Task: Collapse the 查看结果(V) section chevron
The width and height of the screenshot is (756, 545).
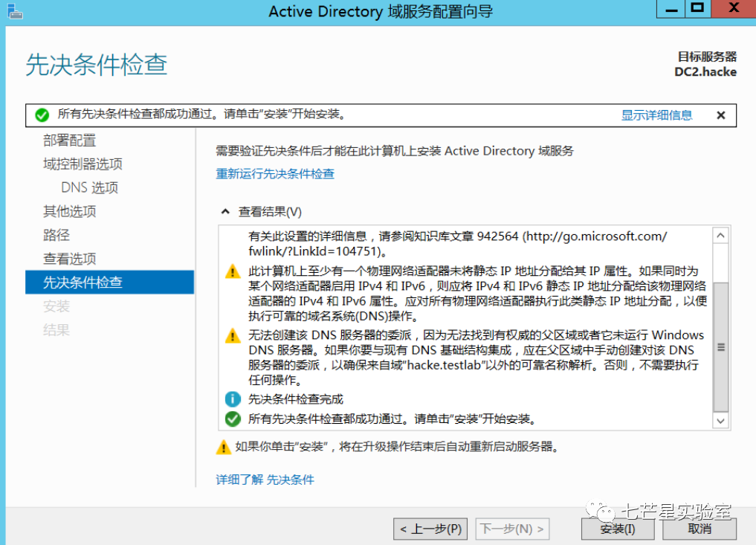Action: [225, 211]
